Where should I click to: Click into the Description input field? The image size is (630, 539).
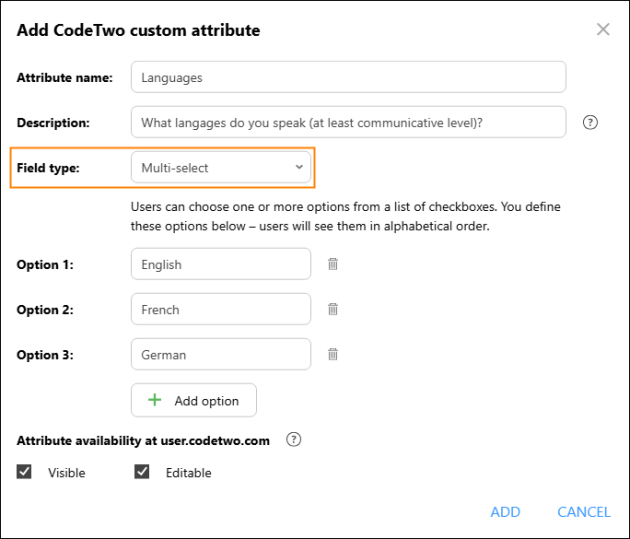click(x=348, y=122)
